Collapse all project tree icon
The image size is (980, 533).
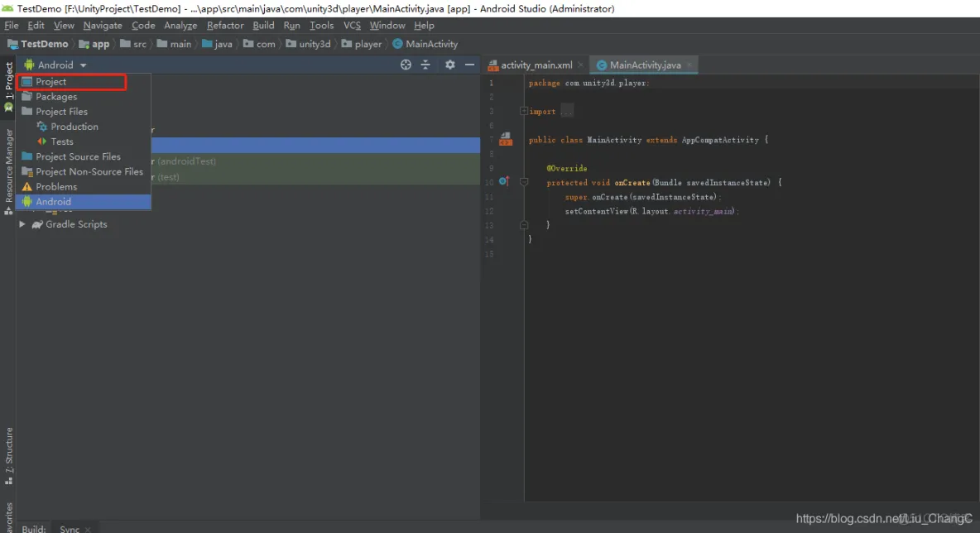[425, 65]
